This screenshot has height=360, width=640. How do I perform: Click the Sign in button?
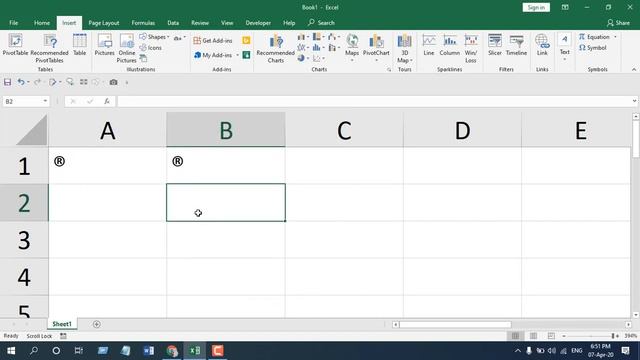point(536,7)
